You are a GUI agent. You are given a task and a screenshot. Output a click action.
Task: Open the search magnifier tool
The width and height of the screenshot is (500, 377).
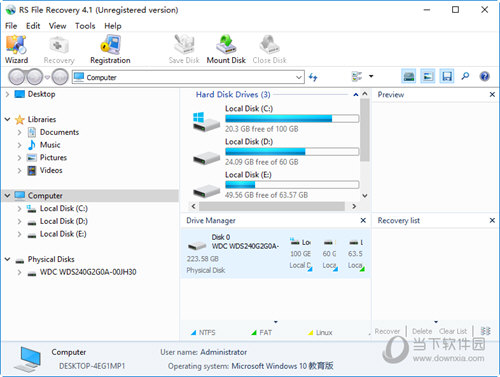click(x=465, y=76)
